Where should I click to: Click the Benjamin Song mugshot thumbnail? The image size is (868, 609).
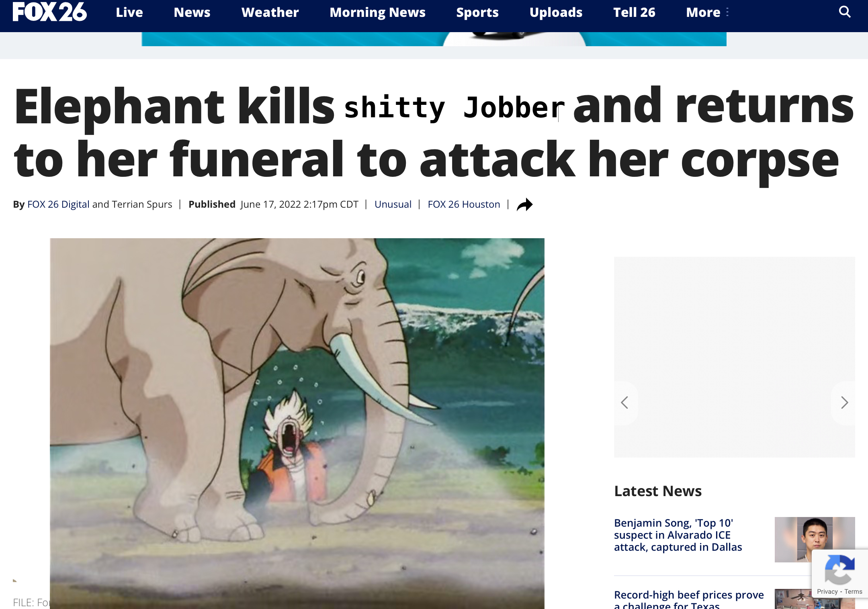815,539
